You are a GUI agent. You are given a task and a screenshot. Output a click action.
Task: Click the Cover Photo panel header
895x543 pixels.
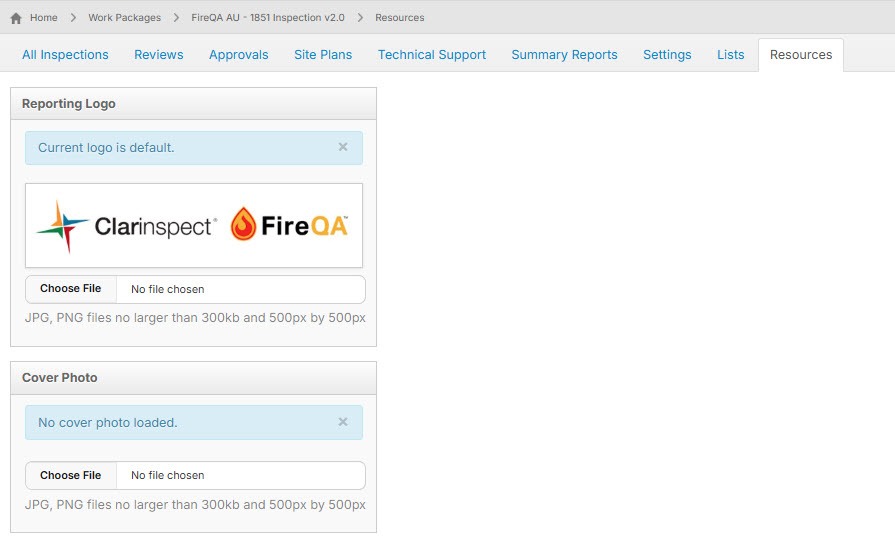[x=193, y=378]
